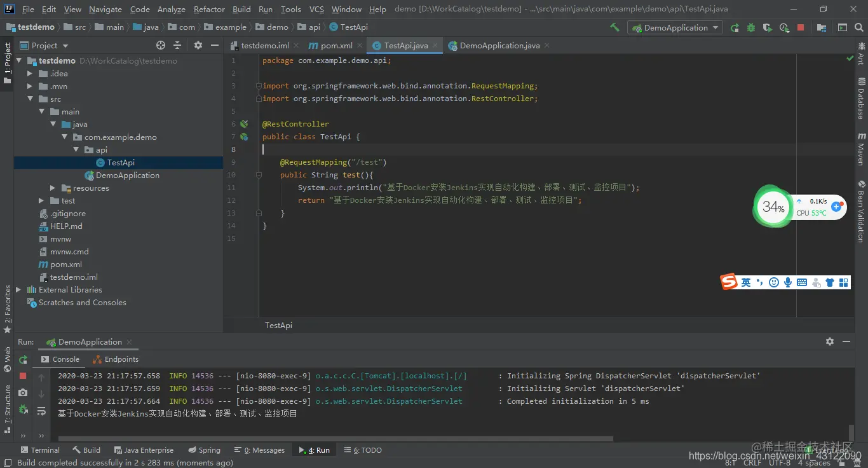Viewport: 868px width, 468px height.
Task: Click the gutter icon beside line 7
Action: click(x=244, y=137)
